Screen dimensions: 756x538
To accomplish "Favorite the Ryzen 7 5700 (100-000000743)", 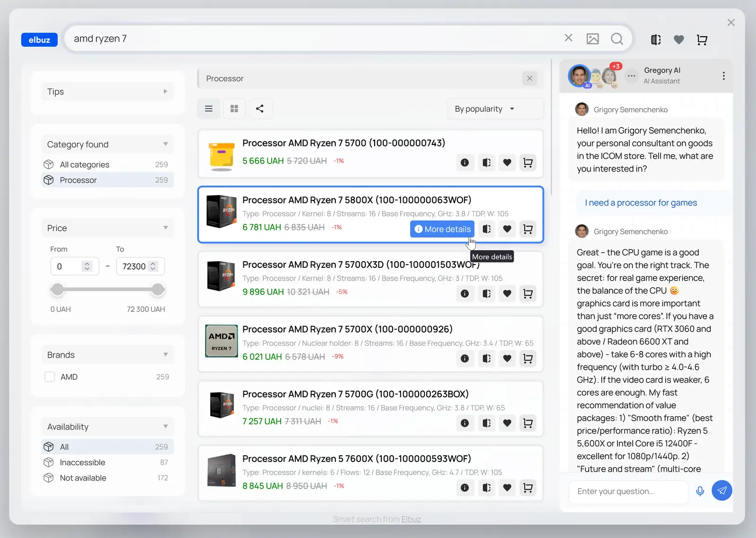I will (x=507, y=162).
